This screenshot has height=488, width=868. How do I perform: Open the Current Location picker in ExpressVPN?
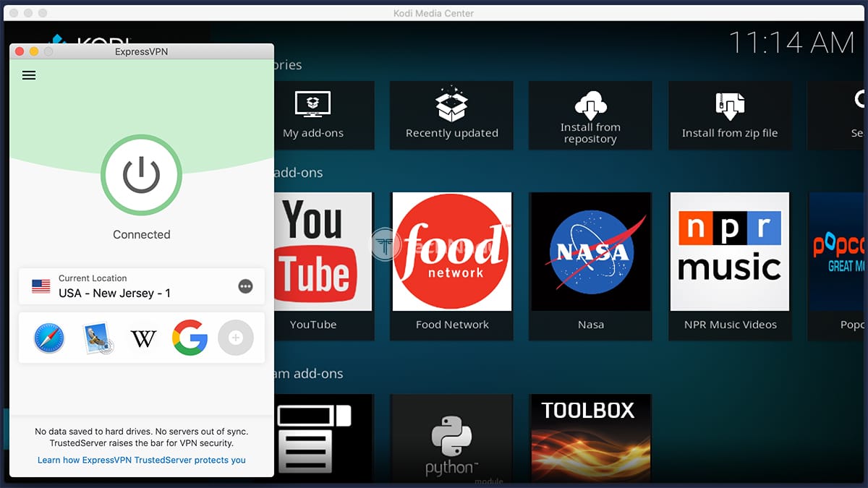142,286
